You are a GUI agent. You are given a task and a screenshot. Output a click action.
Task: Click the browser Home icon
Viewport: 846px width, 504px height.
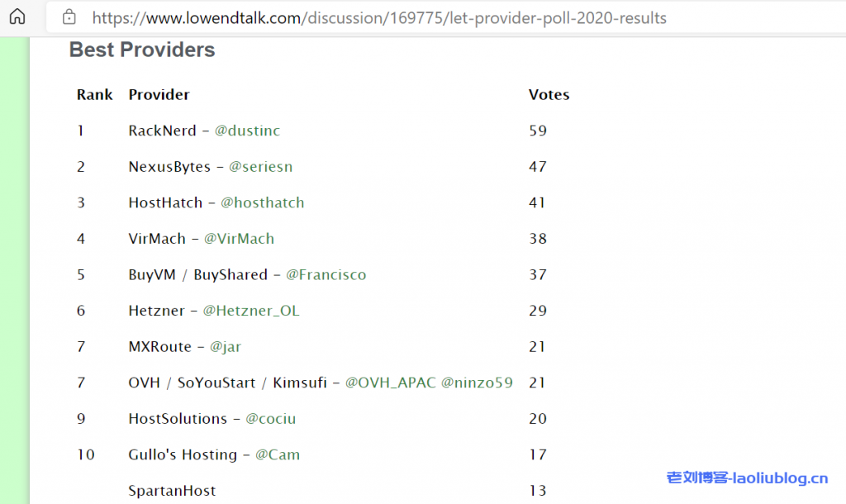coord(17,17)
